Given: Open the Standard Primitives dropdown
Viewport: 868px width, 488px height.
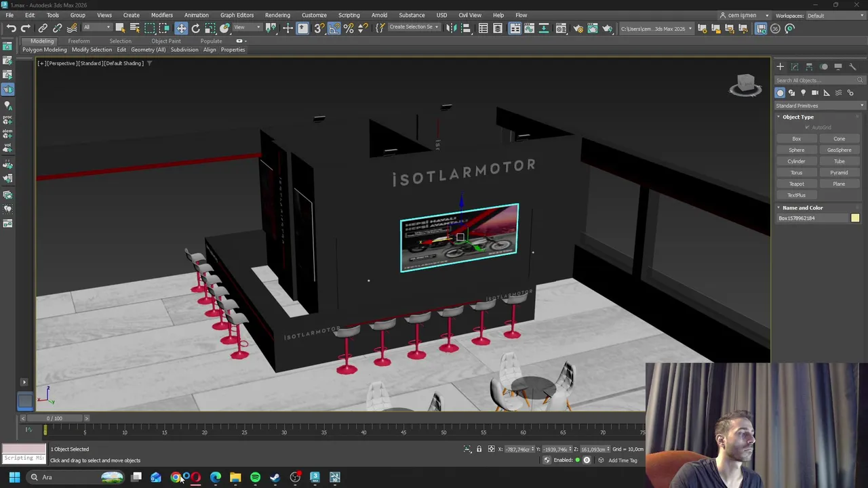Looking at the screenshot, I should click(x=820, y=106).
